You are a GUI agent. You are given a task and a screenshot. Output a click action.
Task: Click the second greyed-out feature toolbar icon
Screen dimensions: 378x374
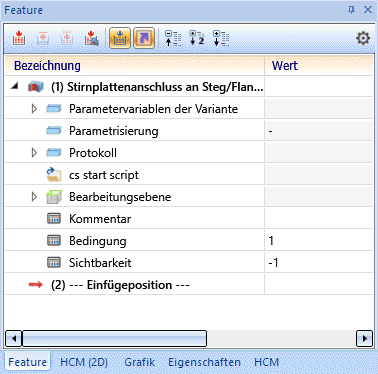pos(43,38)
